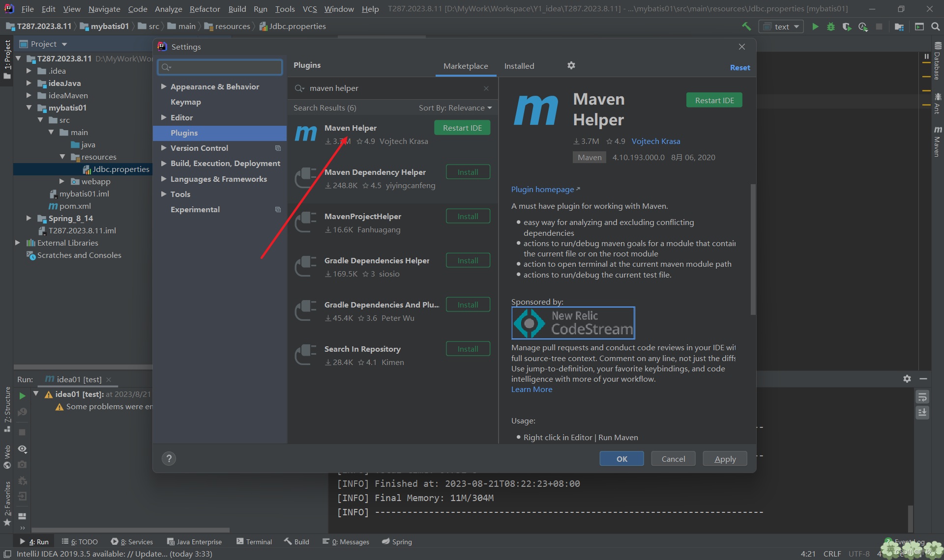Click the Debug bug icon in toolbar
The image size is (944, 560).
pos(831,27)
